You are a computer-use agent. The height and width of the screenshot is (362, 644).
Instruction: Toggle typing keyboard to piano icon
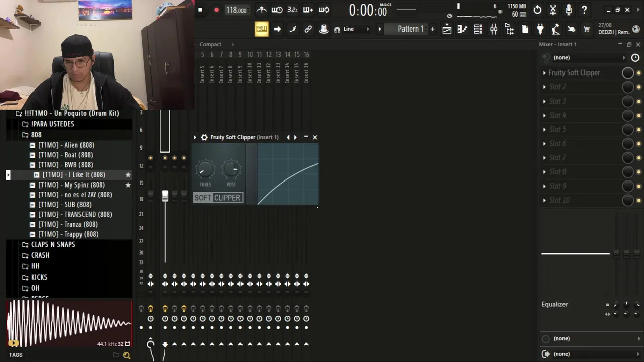tap(261, 29)
